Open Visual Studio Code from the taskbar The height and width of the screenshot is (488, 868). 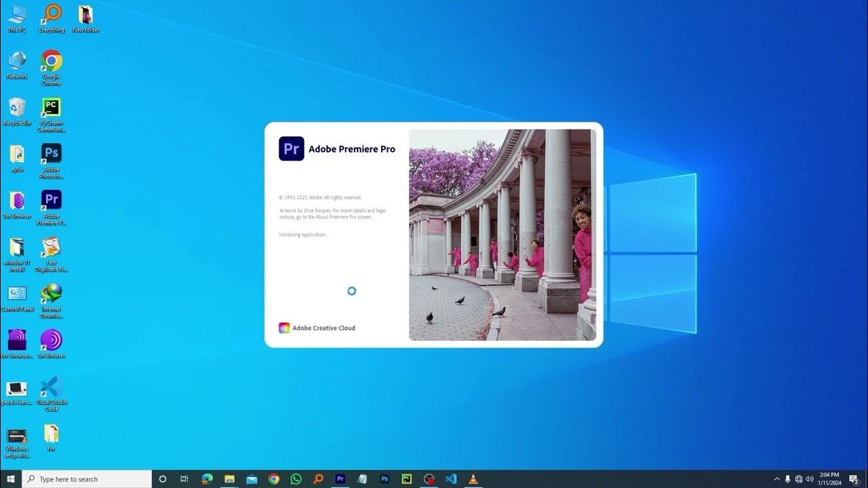tap(451, 479)
